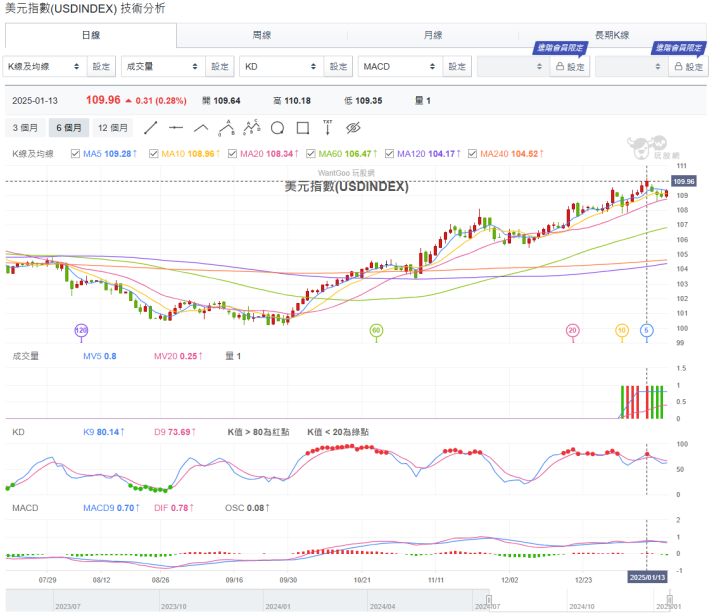Select the 6 個月 range button

(x=69, y=128)
